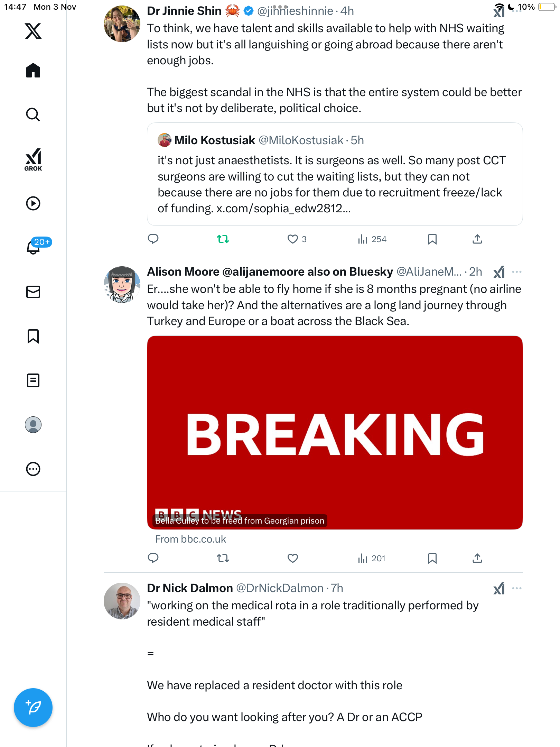Viewport: 560px width, 747px height.
Task: Open the BBC Breaking news card image
Action: click(335, 432)
